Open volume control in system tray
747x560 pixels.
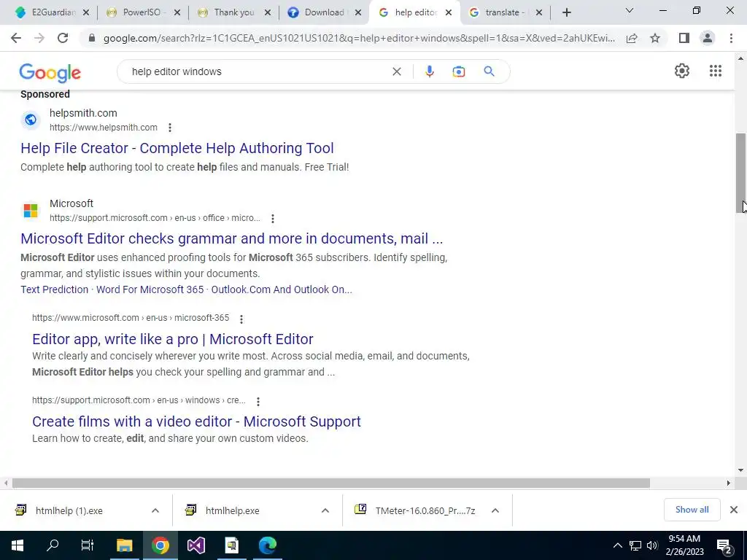point(652,545)
